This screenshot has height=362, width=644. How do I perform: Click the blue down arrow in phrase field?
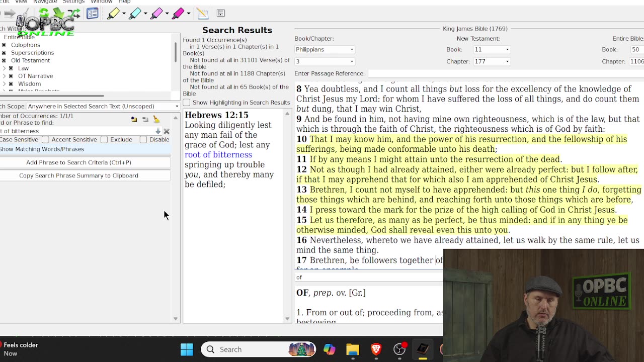(158, 131)
